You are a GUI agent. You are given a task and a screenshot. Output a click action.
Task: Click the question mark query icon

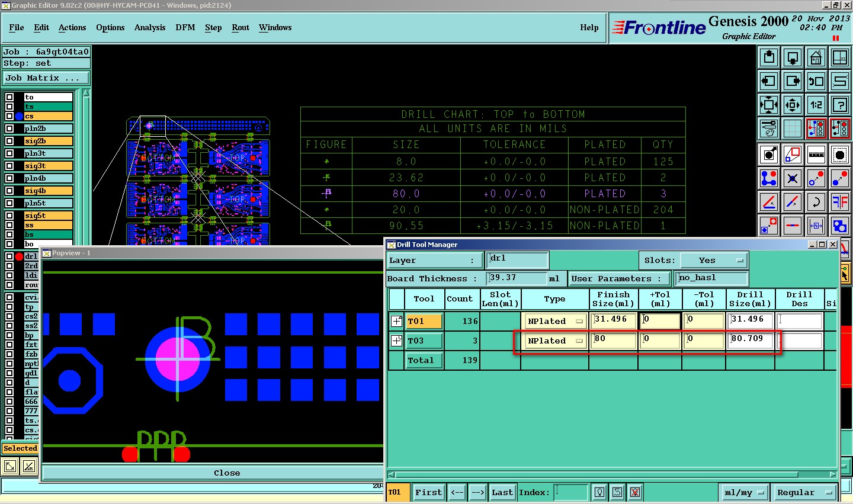(x=840, y=105)
